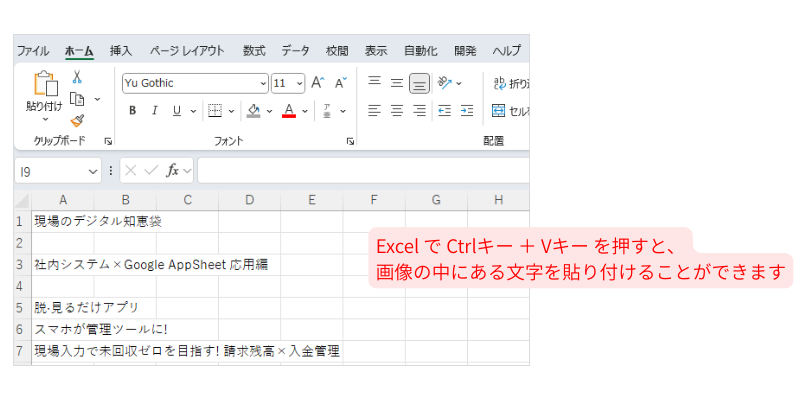
Task: Select the Format Painter brush icon
Action: 77,120
